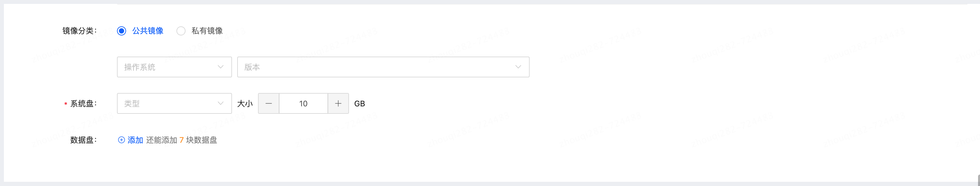Click the 公共镜像 label text
This screenshot has width=980, height=186.
pos(148,31)
